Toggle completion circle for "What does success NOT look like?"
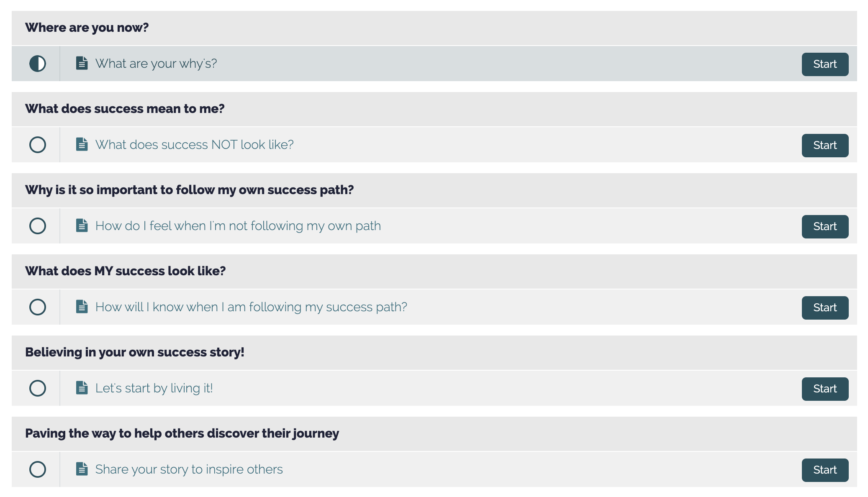This screenshot has height=497, width=868. pyautogui.click(x=38, y=145)
